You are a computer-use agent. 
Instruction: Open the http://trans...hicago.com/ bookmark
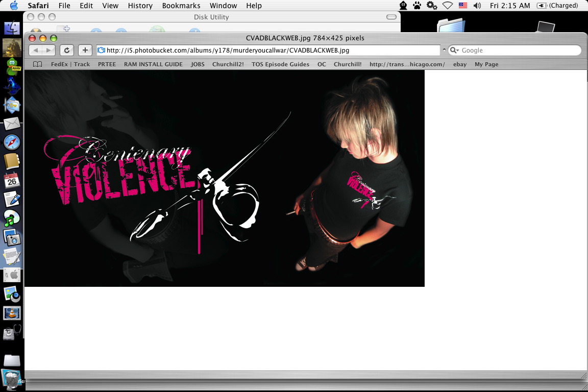tap(407, 64)
